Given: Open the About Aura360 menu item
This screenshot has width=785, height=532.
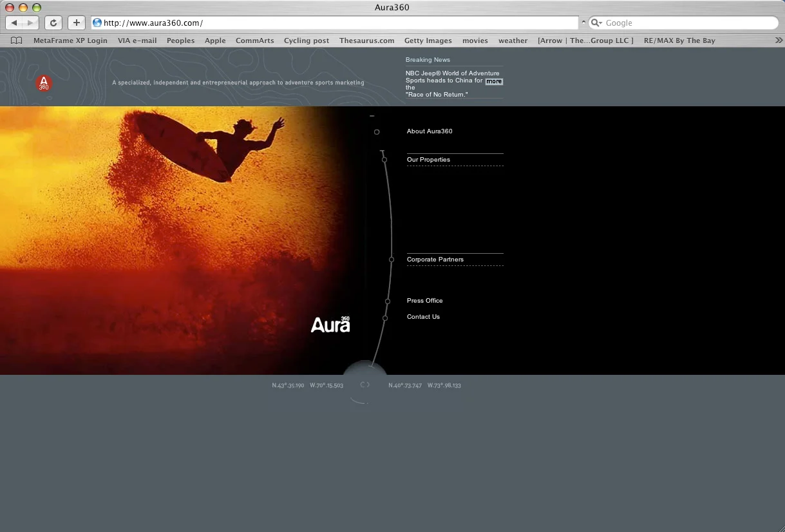Looking at the screenshot, I should (x=430, y=131).
